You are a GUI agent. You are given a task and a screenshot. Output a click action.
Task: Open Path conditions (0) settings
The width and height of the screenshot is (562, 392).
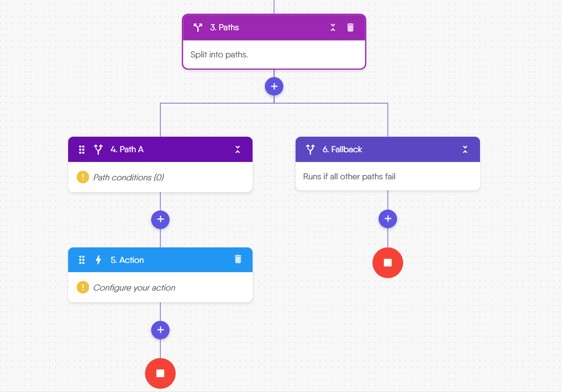pos(129,178)
